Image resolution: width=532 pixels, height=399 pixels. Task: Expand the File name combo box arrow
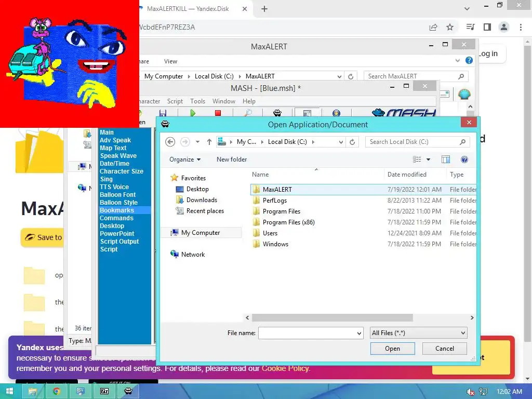(359, 333)
